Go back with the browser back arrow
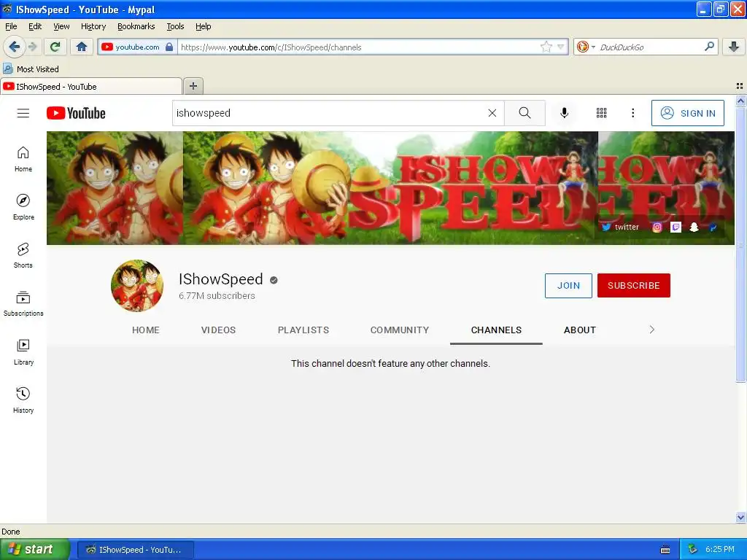747x560 pixels. point(13,47)
